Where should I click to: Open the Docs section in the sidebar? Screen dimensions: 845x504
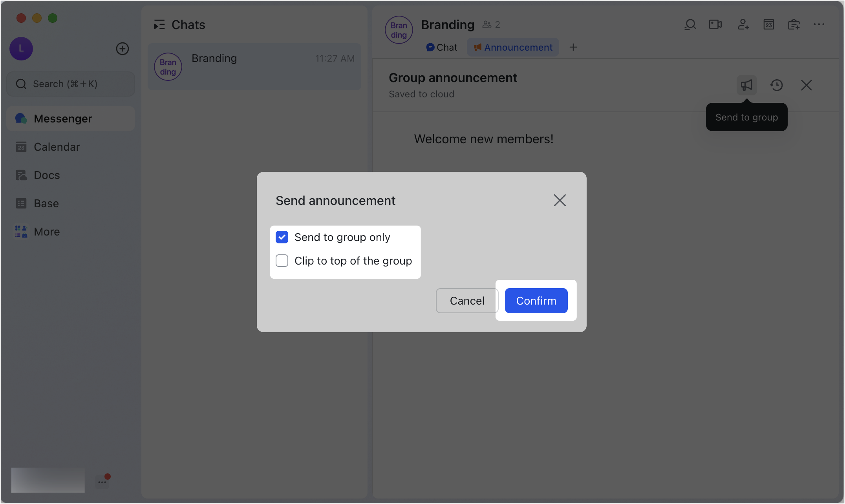coord(46,175)
